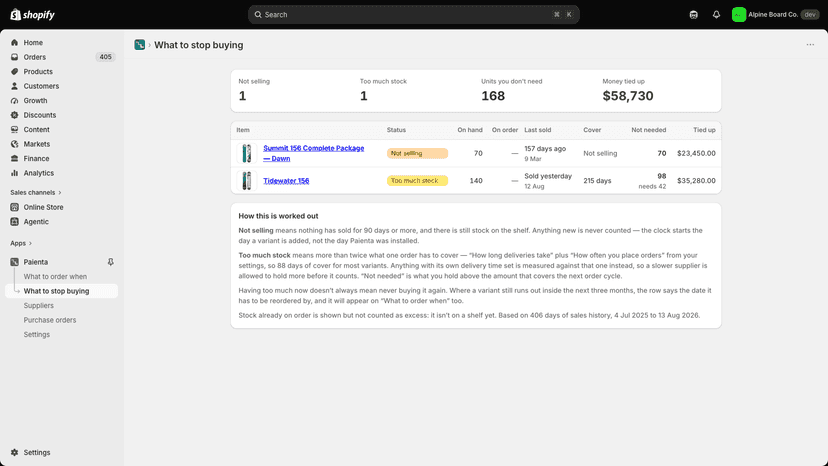Image resolution: width=828 pixels, height=466 pixels.
Task: Click the $23,450.00 tied up cell
Action: tap(697, 153)
